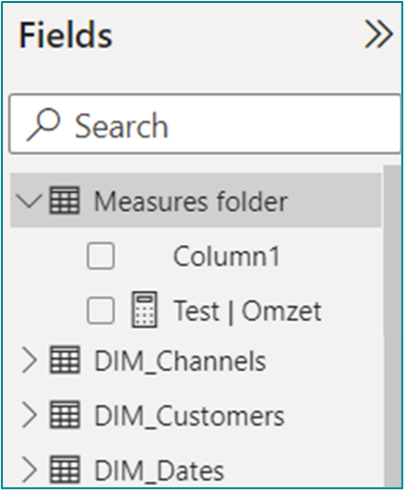Screen dimensions: 404x490
Task: Click the Fields pane title
Action: pos(66,35)
